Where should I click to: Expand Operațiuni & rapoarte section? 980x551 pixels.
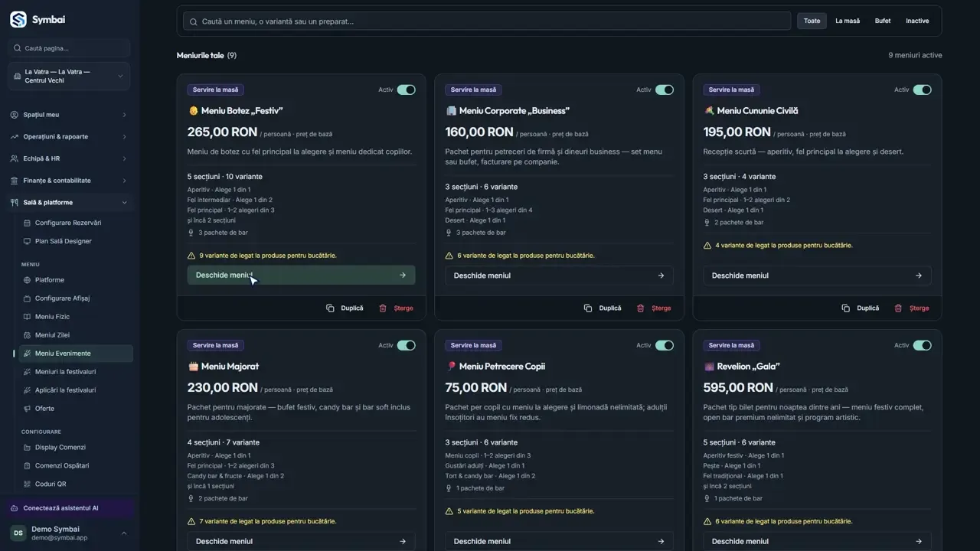(x=69, y=137)
